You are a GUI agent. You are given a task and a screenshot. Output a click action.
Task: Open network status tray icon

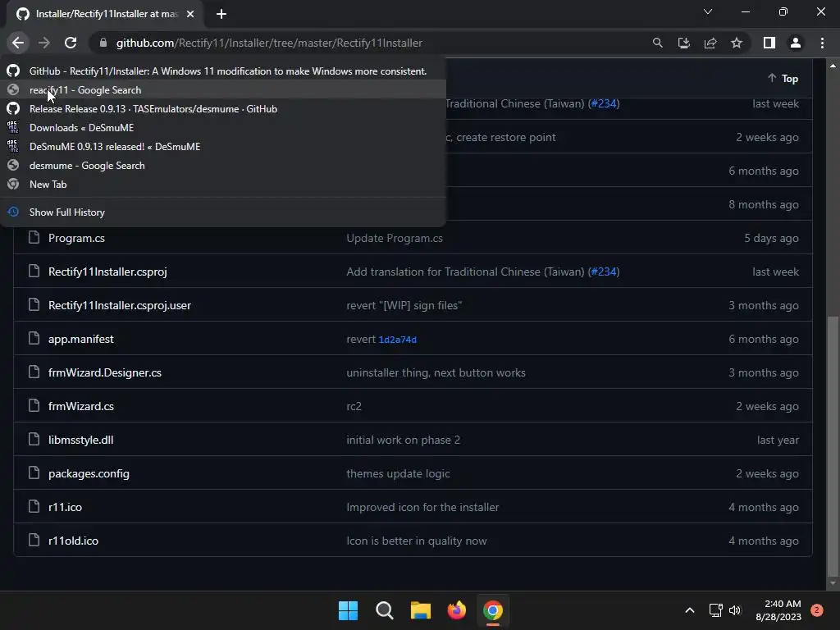[715, 610]
